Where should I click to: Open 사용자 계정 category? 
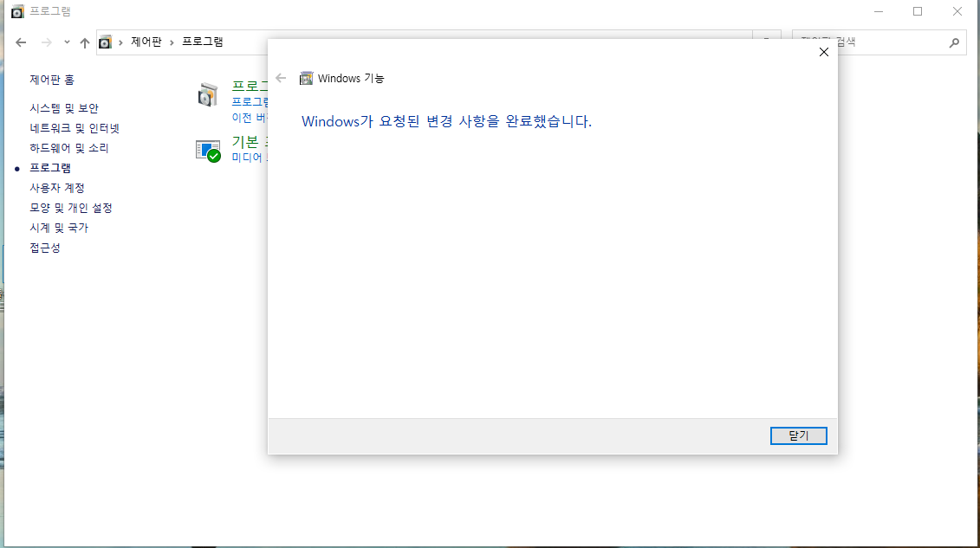57,188
